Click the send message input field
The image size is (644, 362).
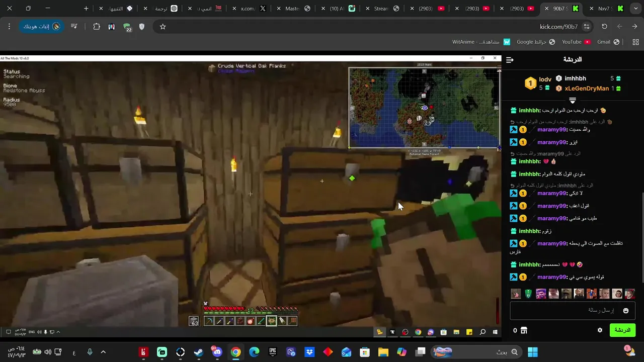point(572,311)
